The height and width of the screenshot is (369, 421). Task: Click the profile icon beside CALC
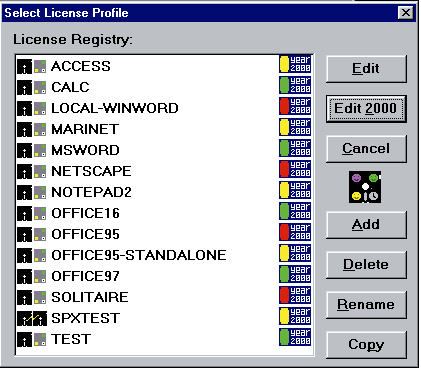coord(32,87)
